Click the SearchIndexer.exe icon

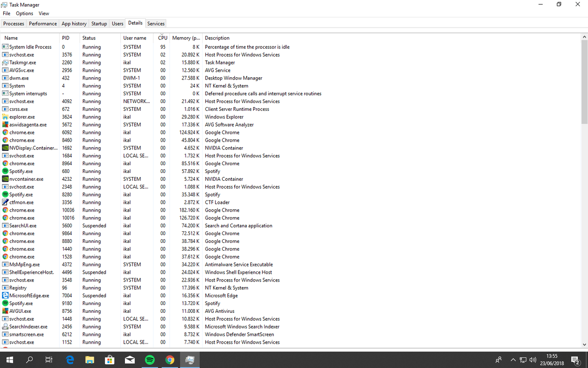[x=6, y=327]
